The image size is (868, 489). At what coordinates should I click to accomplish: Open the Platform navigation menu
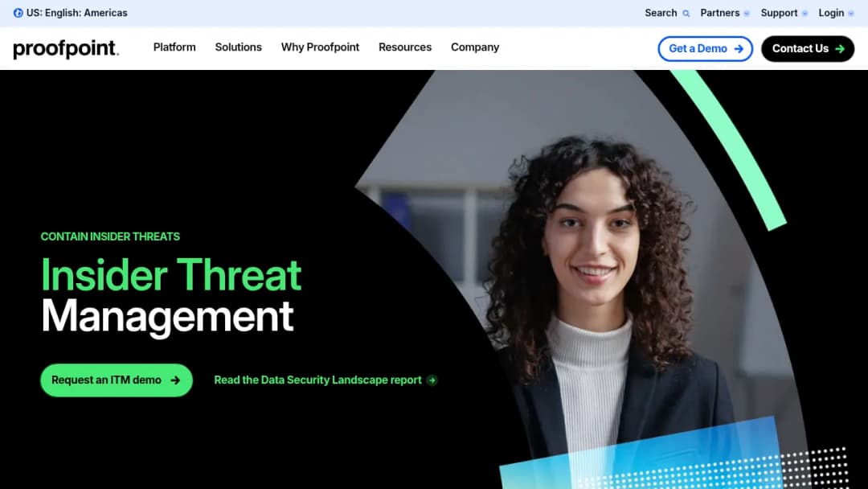click(174, 47)
